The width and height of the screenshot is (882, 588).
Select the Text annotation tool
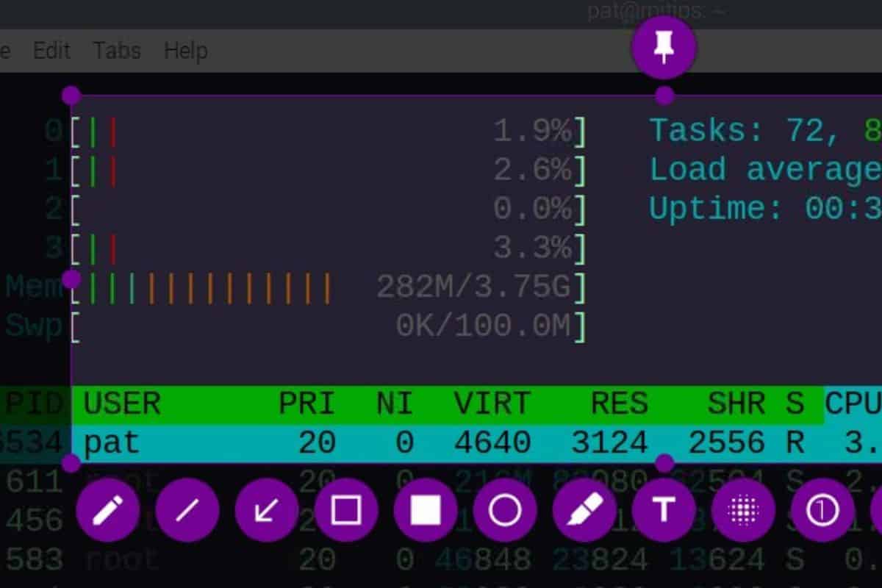[664, 510]
